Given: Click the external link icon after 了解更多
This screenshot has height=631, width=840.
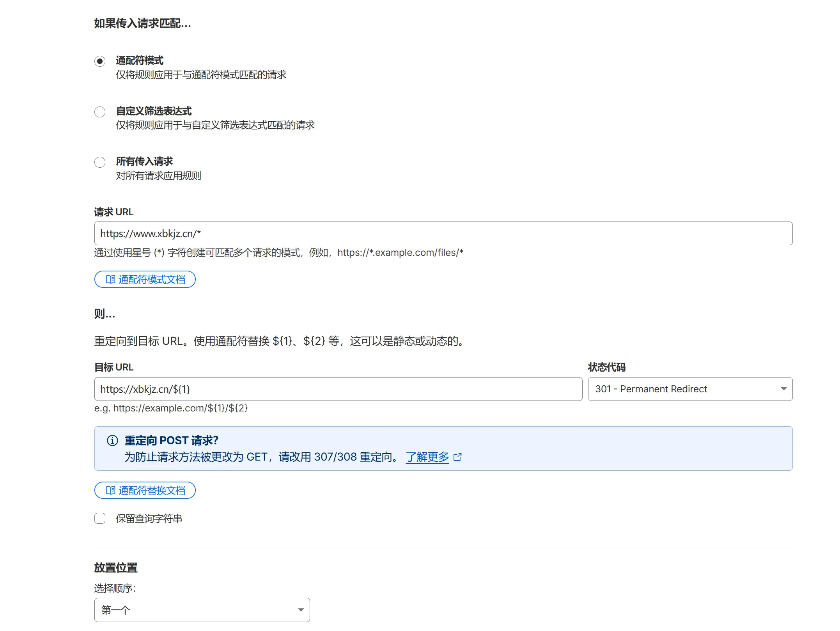Looking at the screenshot, I should 458,457.
